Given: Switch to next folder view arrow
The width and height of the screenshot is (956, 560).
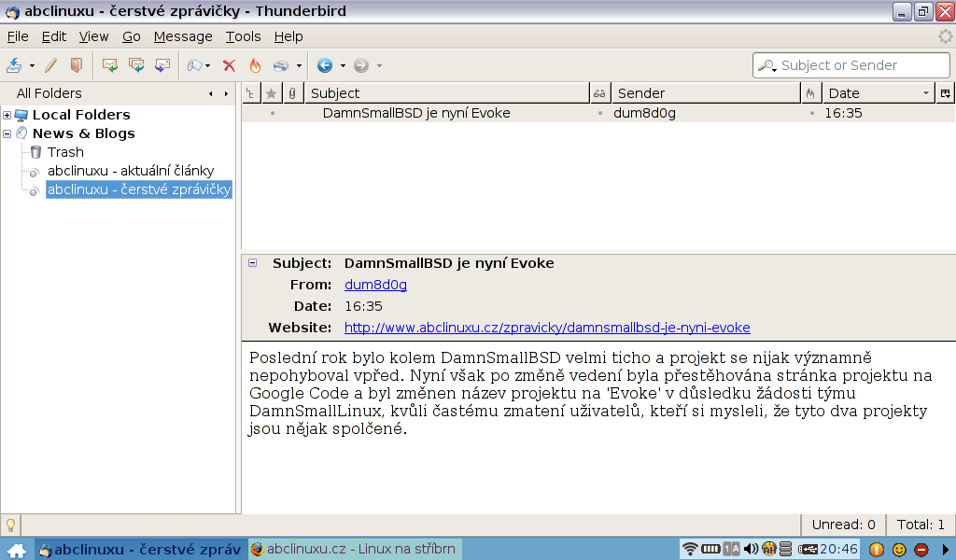Looking at the screenshot, I should [226, 94].
